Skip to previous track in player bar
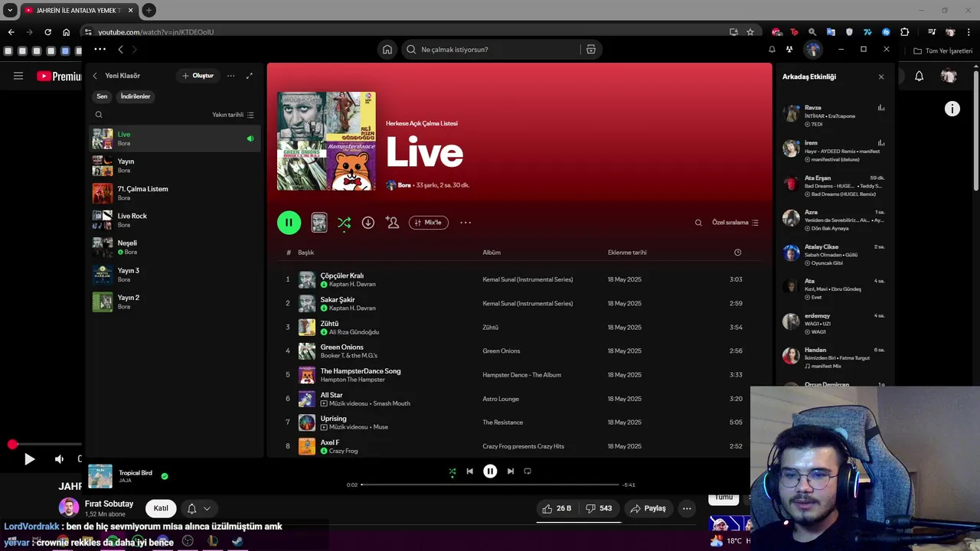Viewport: 980px width, 551px height. coord(469,471)
